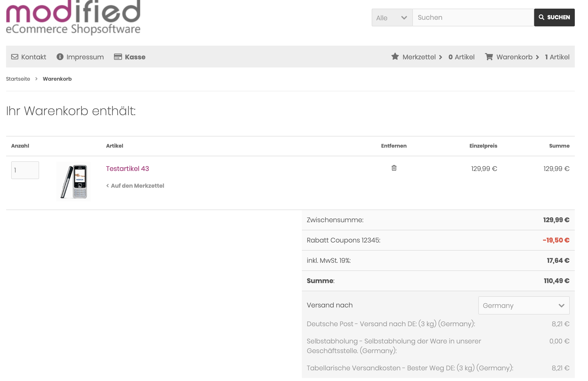Click the info icon beside Impressum

(x=60, y=57)
